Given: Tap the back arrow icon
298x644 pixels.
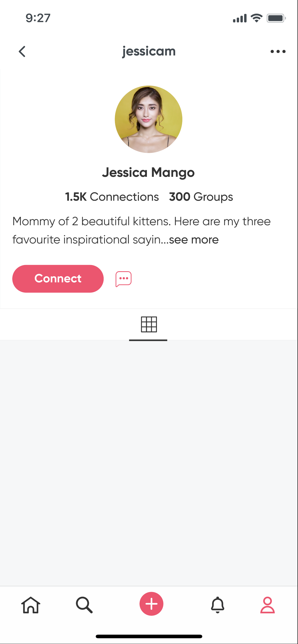Looking at the screenshot, I should [22, 52].
